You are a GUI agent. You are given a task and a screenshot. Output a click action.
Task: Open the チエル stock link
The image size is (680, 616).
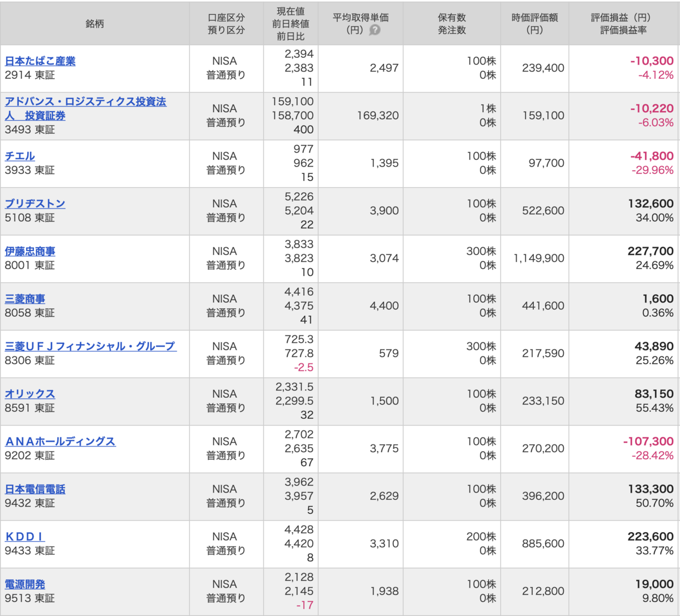(20, 156)
